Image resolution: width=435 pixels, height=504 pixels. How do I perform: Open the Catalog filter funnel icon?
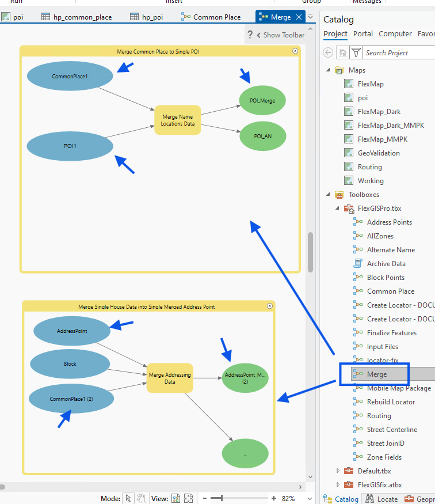pos(356,53)
